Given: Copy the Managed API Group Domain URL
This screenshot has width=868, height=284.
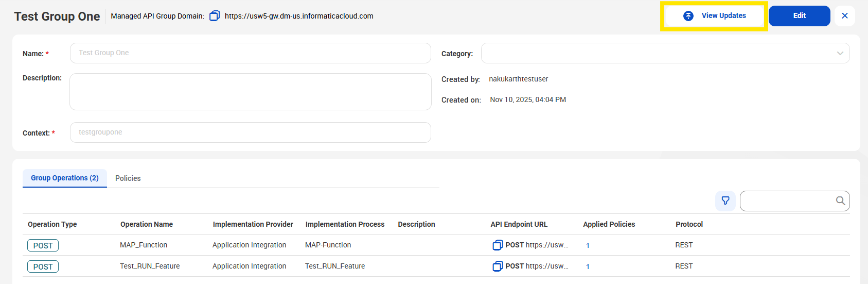Looking at the screenshot, I should [215, 16].
